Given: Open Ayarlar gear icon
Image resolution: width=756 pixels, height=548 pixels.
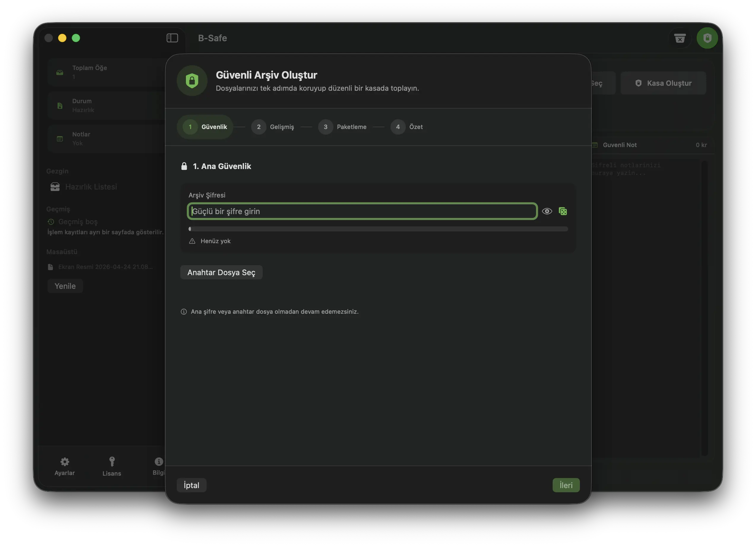Looking at the screenshot, I should pos(65,462).
